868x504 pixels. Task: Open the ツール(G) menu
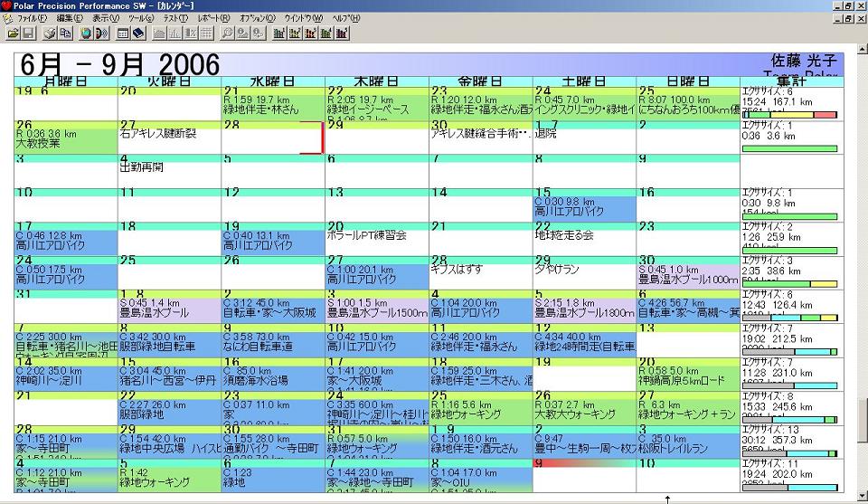coord(141,18)
